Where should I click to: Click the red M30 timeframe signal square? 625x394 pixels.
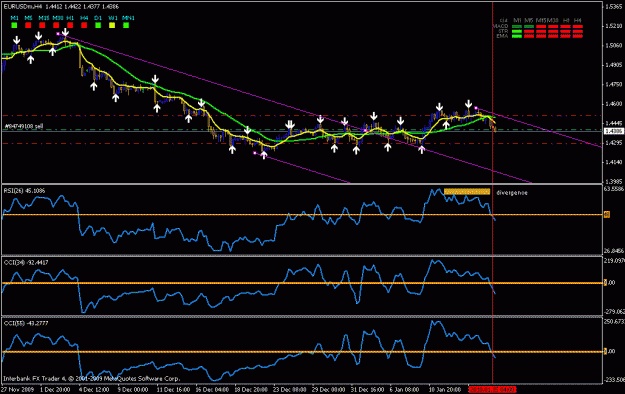[x=56, y=25]
